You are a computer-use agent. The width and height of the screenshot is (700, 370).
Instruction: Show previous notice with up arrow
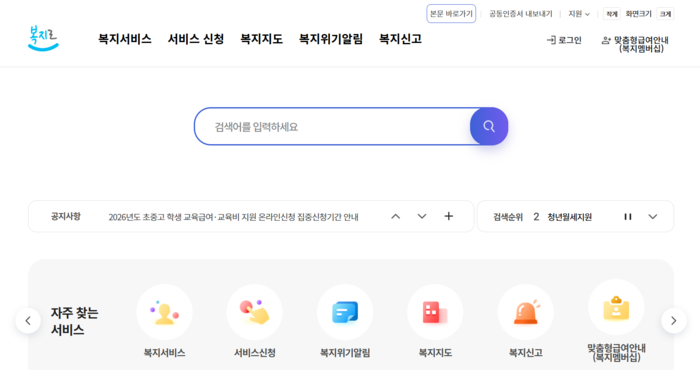pyautogui.click(x=396, y=216)
